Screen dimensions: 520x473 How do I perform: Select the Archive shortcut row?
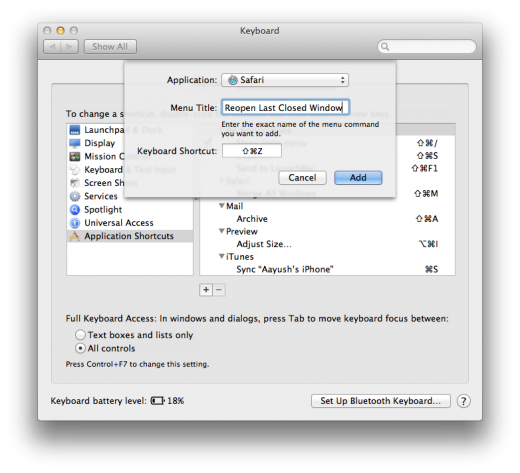327,219
